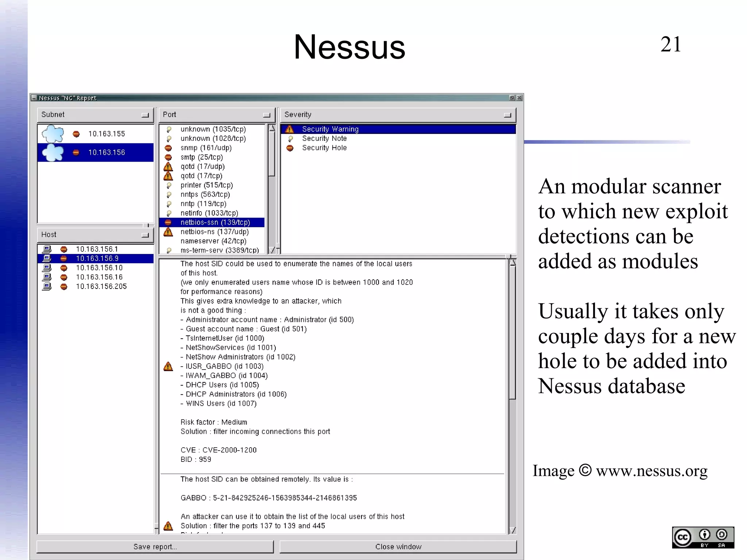Image resolution: width=747 pixels, height=560 pixels.
Task: Select host 10.163.156.10
Action: tap(96, 268)
